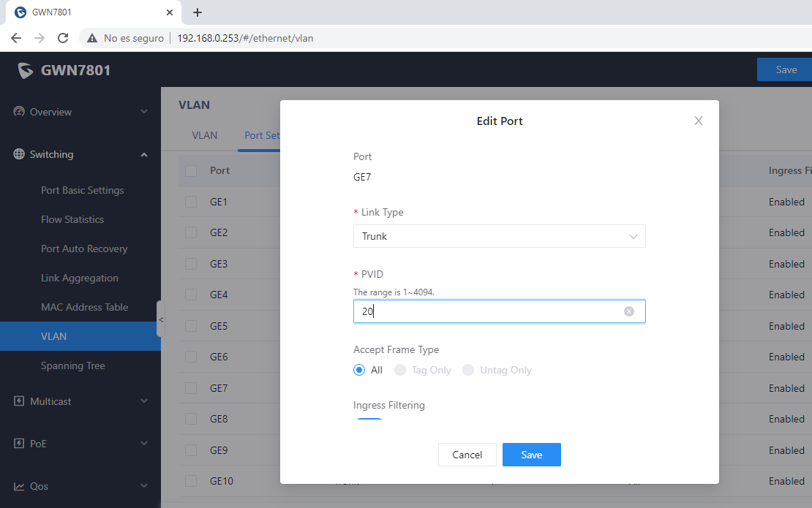Collapse the sidebar with the arrow handle
The width and height of the screenshot is (812, 508).
pos(160,319)
